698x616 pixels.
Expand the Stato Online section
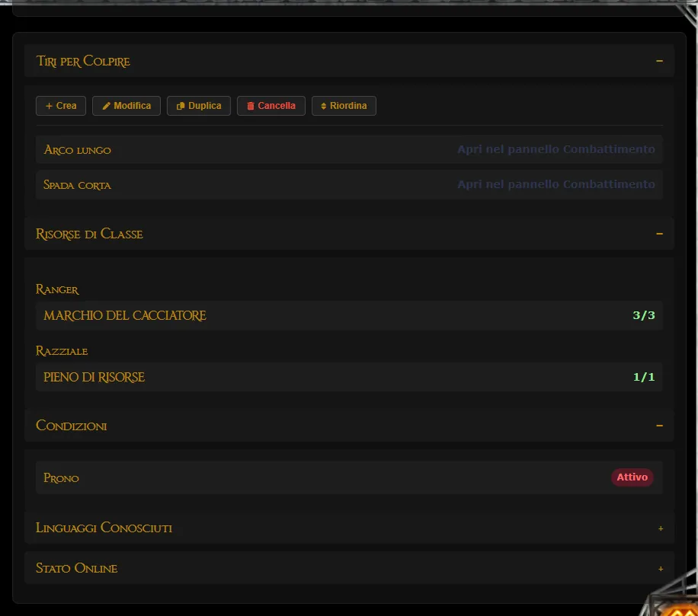click(x=661, y=569)
